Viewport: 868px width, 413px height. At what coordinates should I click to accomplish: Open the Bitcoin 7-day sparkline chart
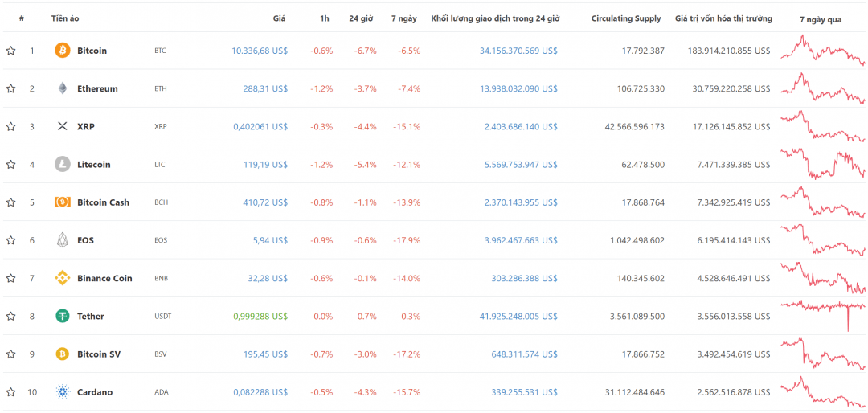823,51
